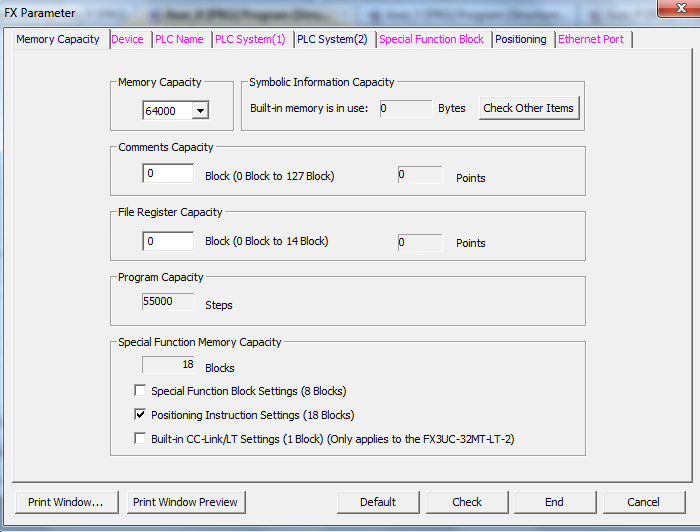Click the "Symbolic Information Capacity" group title
The height and width of the screenshot is (532, 700).
tap(322, 82)
